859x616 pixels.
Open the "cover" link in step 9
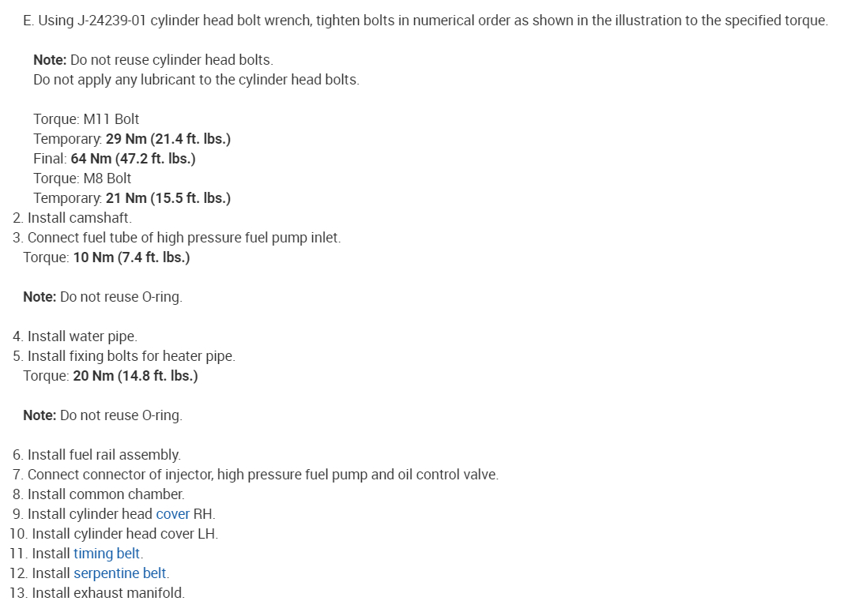[172, 514]
